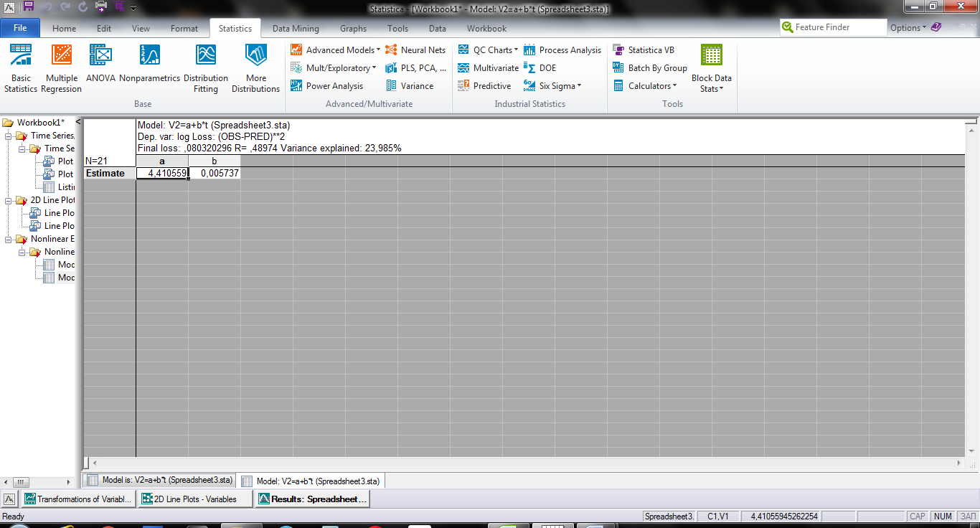Open the Options dropdown menu
Image resolution: width=980 pixels, height=528 pixels.
click(x=908, y=28)
